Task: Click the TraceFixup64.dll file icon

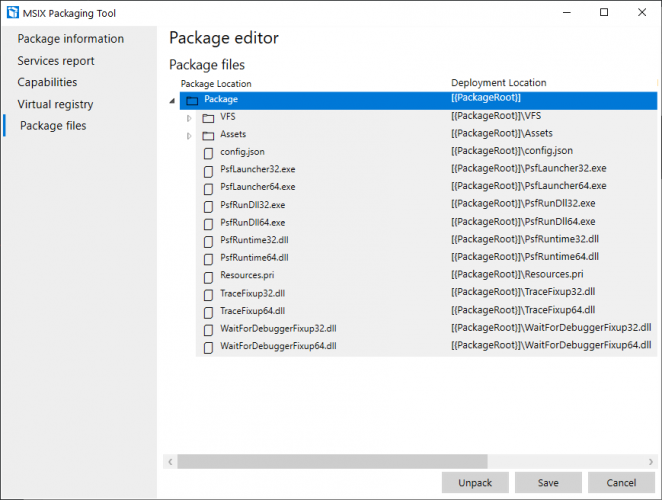Action: click(208, 310)
